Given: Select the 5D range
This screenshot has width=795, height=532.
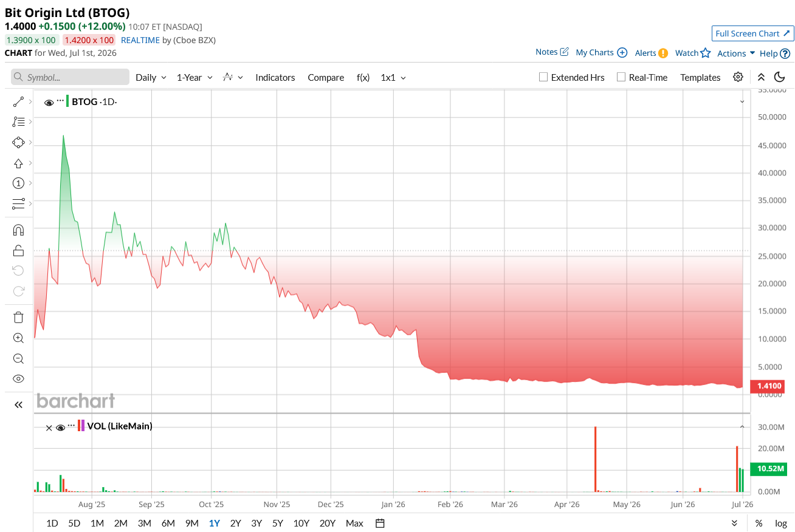Looking at the screenshot, I should pyautogui.click(x=74, y=523).
